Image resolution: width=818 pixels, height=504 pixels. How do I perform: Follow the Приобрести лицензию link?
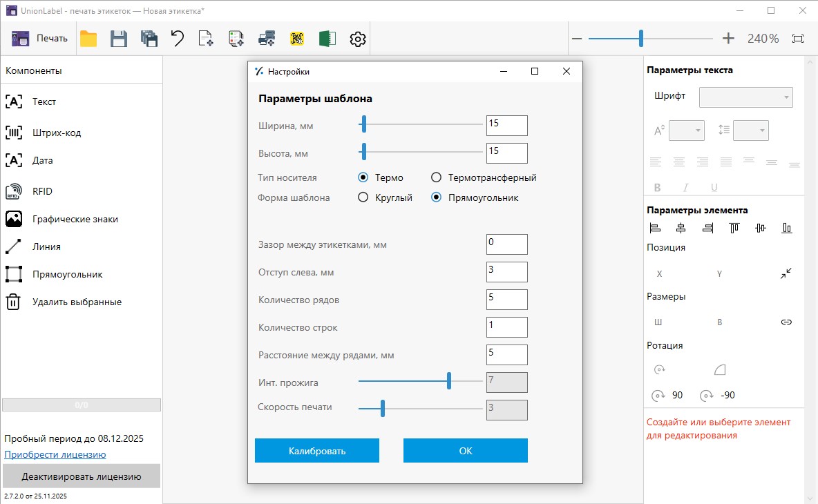pyautogui.click(x=55, y=454)
